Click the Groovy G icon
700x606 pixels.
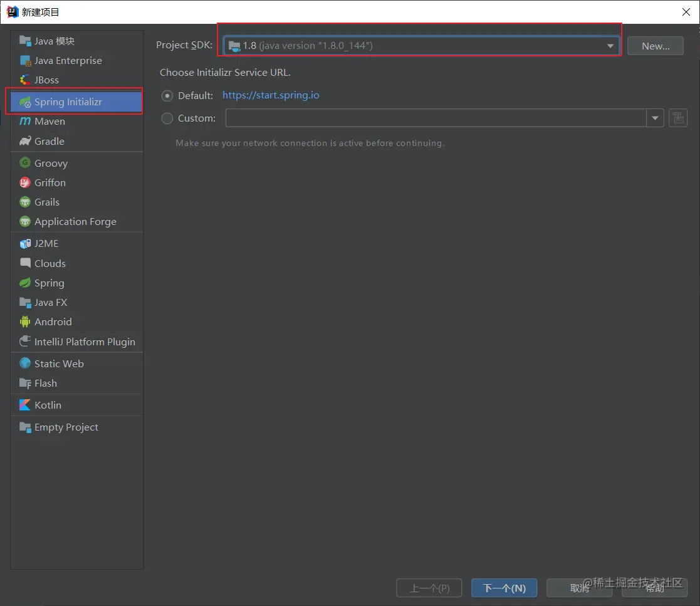tap(25, 162)
